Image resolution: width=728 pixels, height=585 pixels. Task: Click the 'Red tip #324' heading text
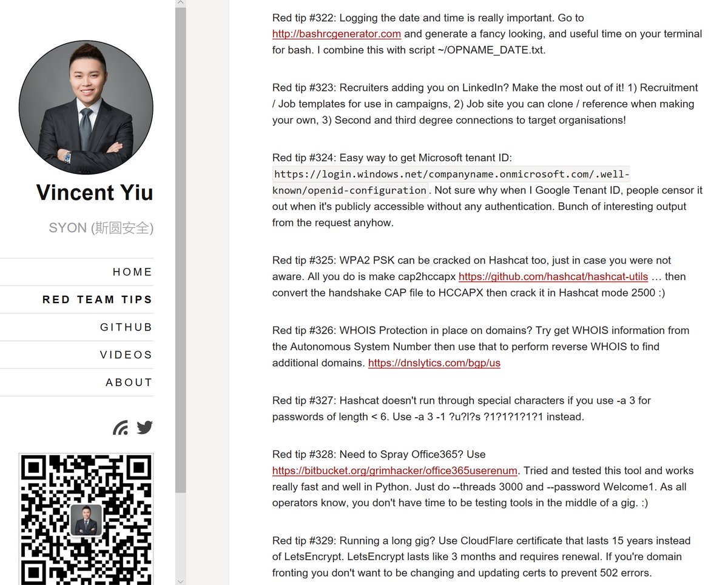click(392, 158)
